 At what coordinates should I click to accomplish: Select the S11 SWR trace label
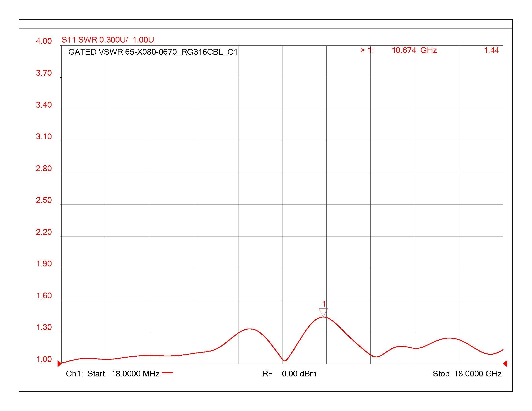tap(79, 40)
